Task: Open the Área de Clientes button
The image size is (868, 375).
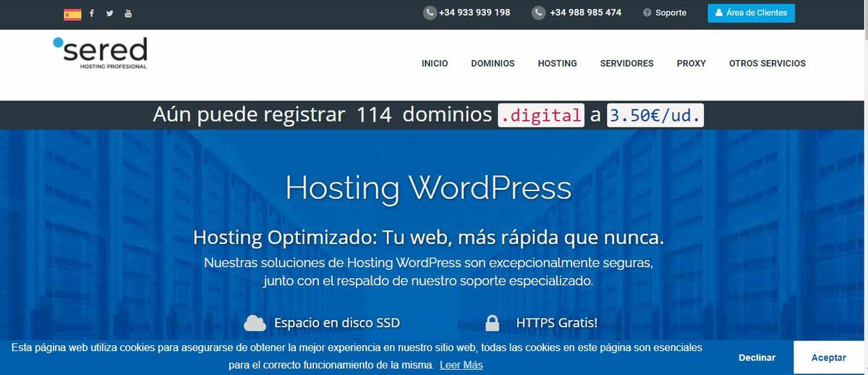Action: tap(751, 13)
